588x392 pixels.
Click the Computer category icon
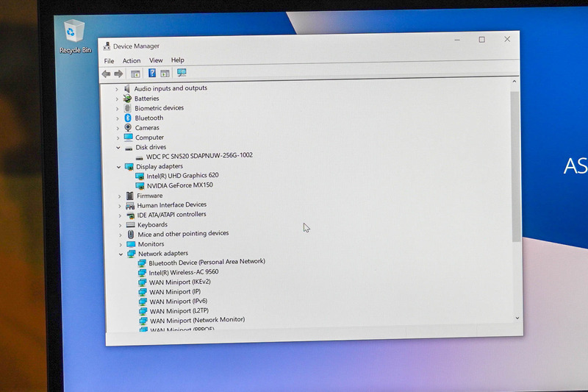pos(128,138)
